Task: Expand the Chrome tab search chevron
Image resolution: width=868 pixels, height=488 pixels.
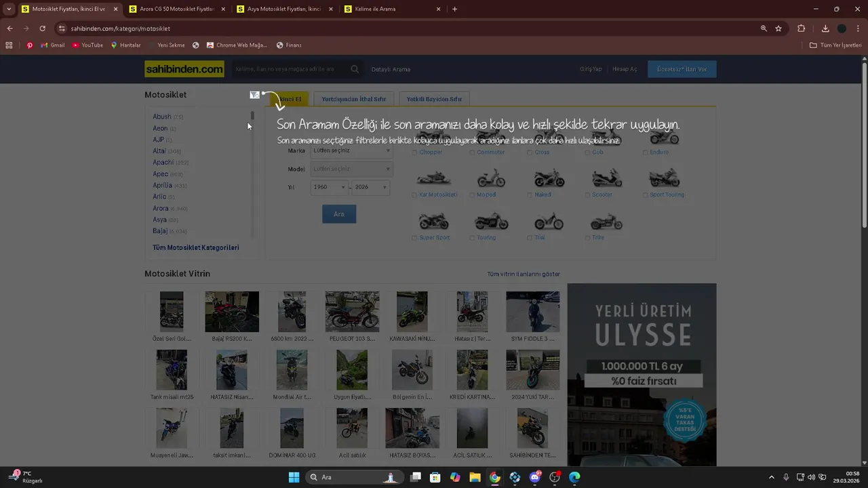Action: coord(9,9)
